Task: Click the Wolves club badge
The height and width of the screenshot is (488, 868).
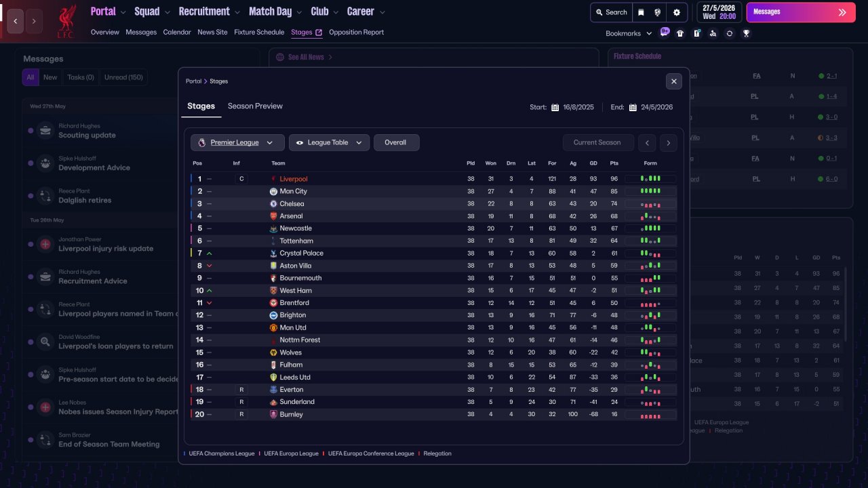Action: click(x=273, y=352)
